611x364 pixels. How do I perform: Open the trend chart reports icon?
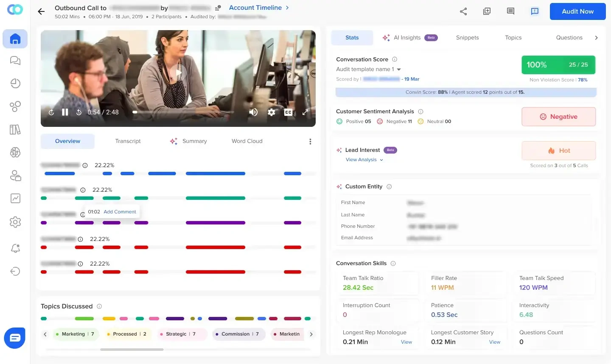(15, 198)
